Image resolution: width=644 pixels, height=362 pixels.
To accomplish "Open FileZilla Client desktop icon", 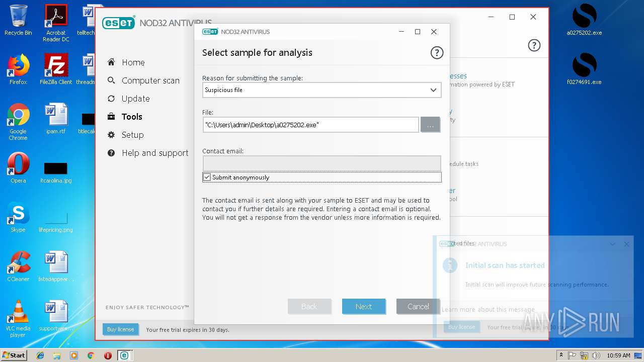I will point(56,69).
